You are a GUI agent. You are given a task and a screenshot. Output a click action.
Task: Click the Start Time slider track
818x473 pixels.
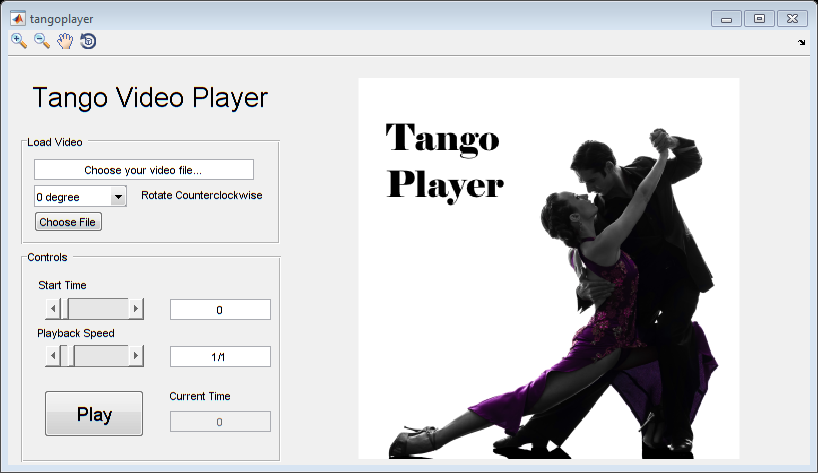click(x=100, y=308)
